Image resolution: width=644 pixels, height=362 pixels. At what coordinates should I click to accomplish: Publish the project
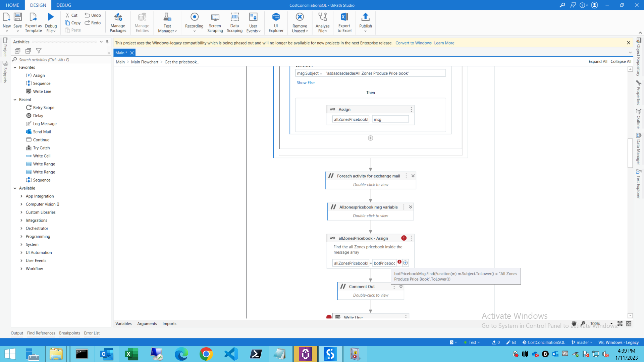[x=365, y=22]
